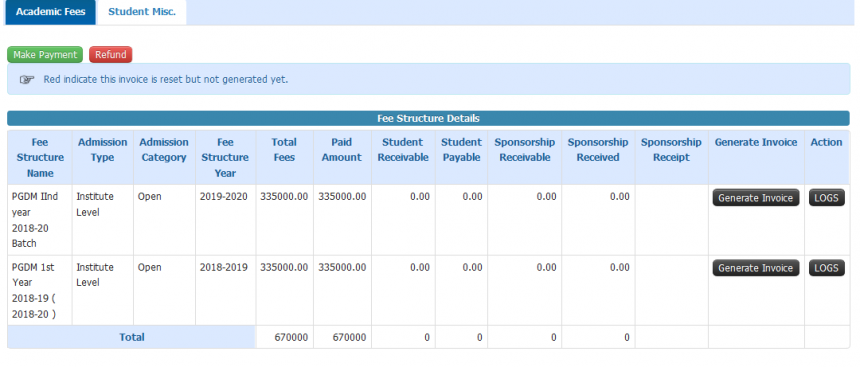
Task: Click the Total row label
Action: coord(132,337)
